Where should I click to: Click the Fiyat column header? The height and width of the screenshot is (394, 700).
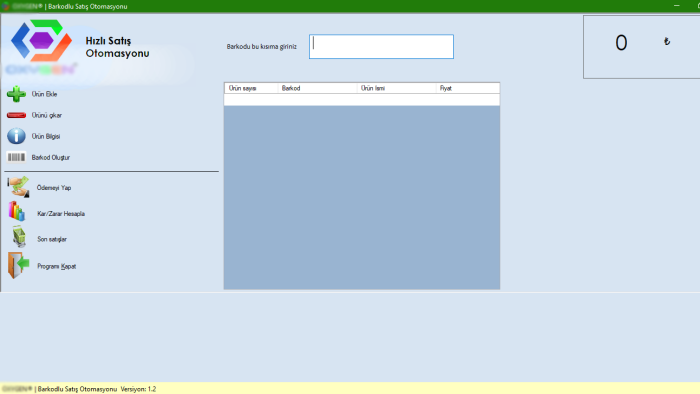467,88
